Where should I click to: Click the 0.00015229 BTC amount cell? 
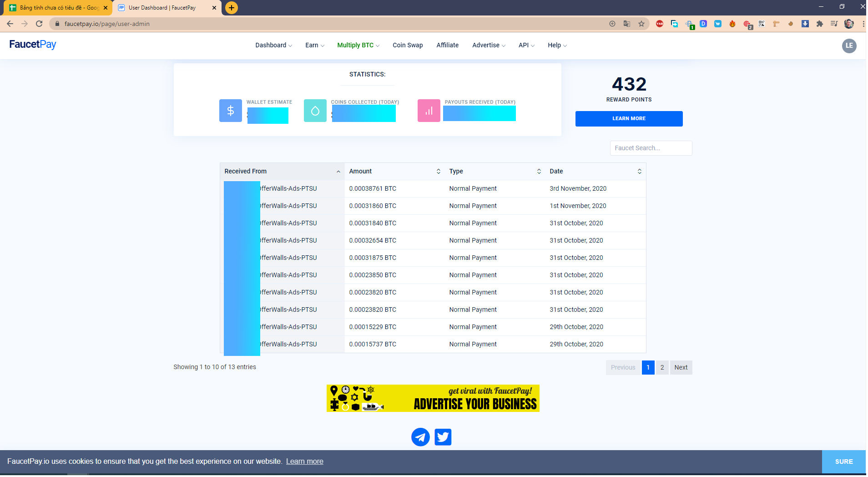click(x=373, y=327)
